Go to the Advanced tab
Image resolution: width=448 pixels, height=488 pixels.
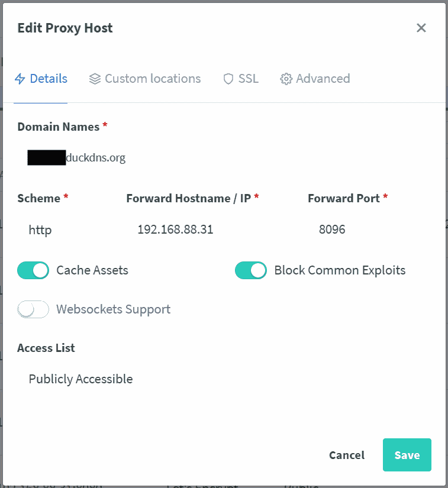tap(323, 79)
